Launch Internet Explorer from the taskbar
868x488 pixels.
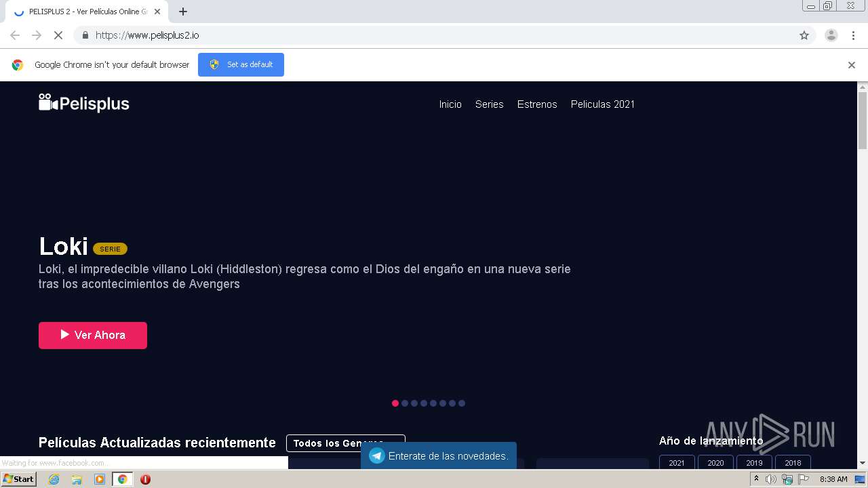(x=54, y=479)
